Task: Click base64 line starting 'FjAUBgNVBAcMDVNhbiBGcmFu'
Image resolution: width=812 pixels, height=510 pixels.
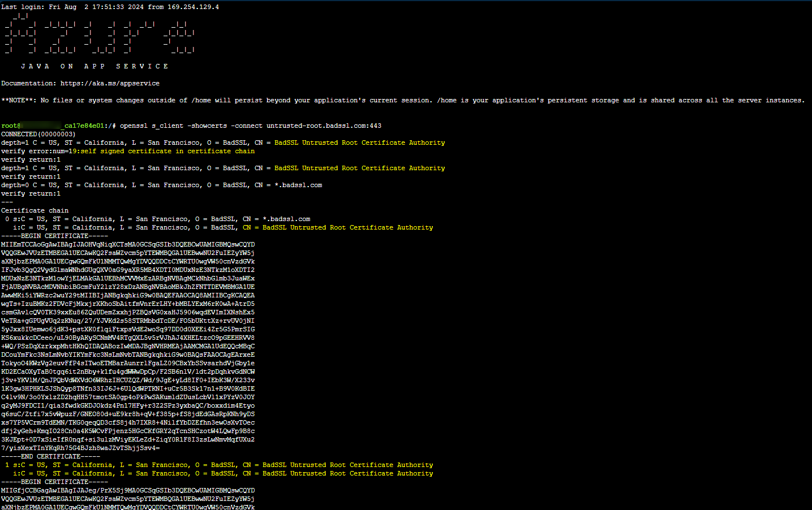Action: [128, 287]
